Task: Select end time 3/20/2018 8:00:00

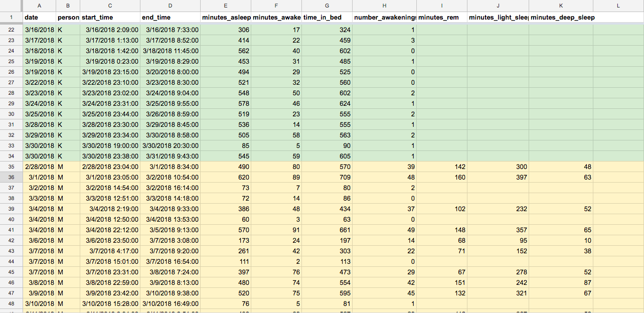Action: (x=170, y=72)
